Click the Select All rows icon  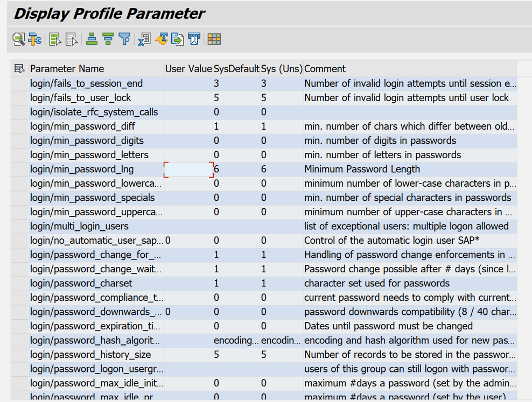coord(55,39)
